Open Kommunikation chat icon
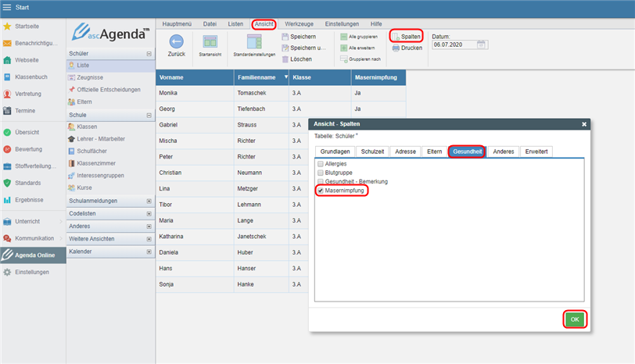 pos(7,238)
